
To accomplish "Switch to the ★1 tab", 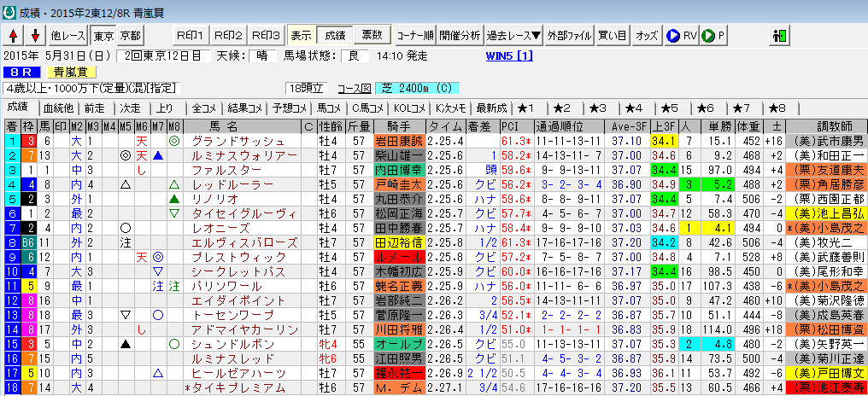I will pyautogui.click(x=526, y=108).
